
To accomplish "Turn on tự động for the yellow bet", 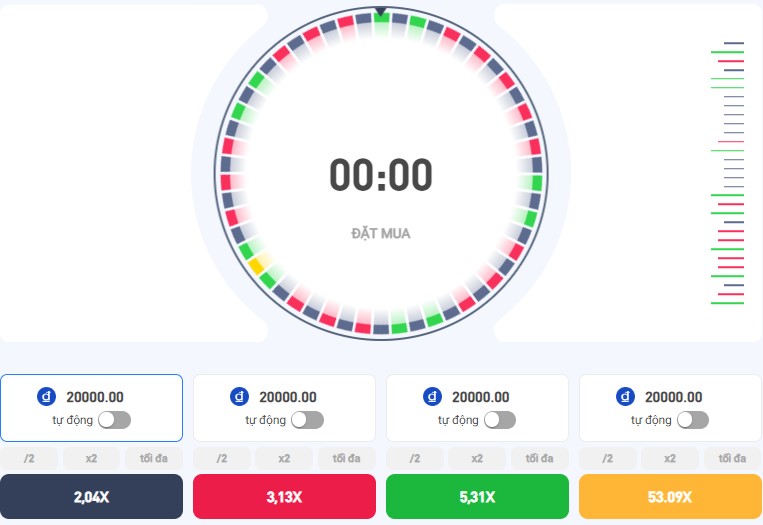I will [x=692, y=420].
